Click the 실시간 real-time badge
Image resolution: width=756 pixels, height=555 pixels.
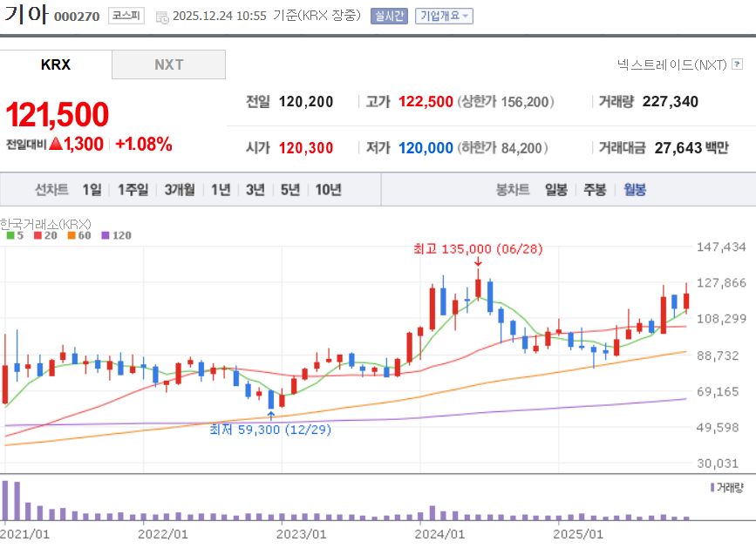pyautogui.click(x=389, y=16)
